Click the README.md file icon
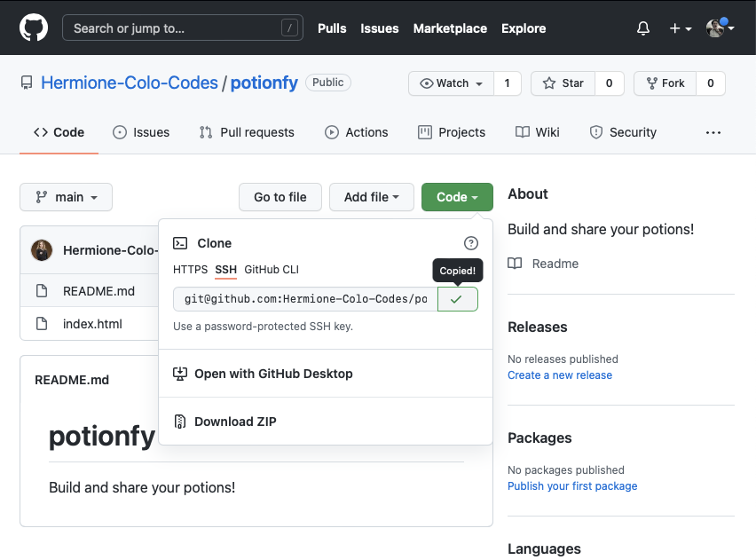Viewport: 756px width, 560px height. click(x=41, y=291)
